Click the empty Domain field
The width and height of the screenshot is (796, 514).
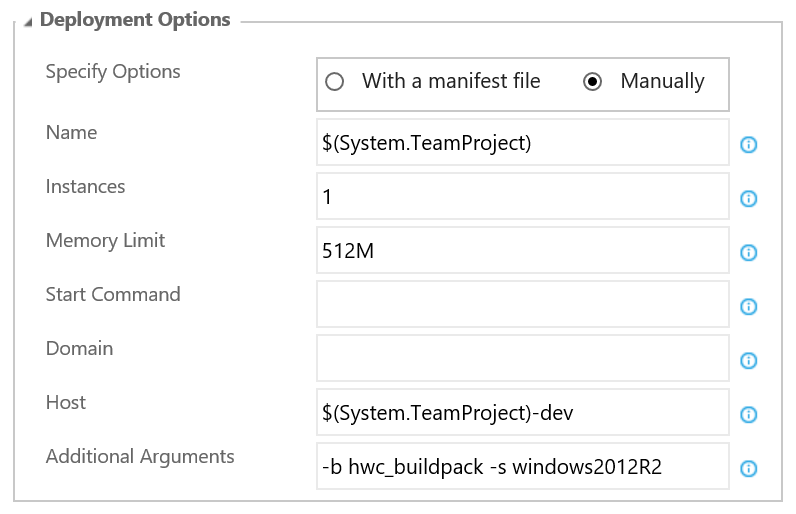tap(523, 358)
